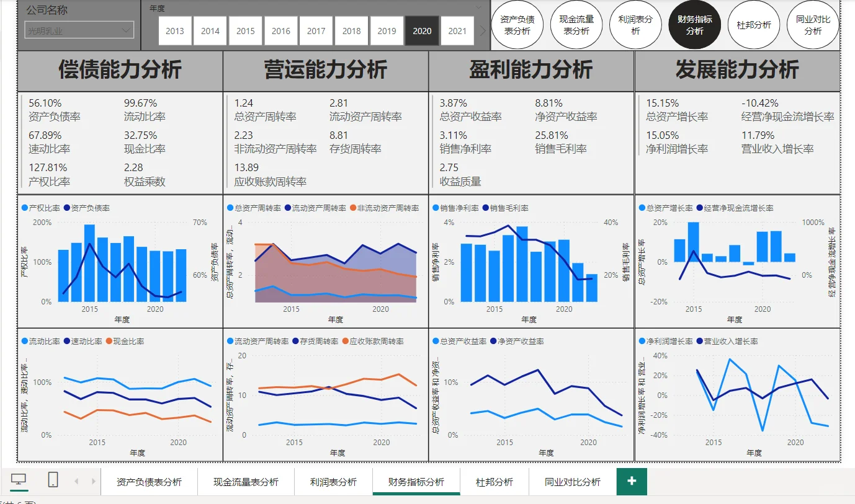Click 盈利能力分析 section header

(x=531, y=70)
